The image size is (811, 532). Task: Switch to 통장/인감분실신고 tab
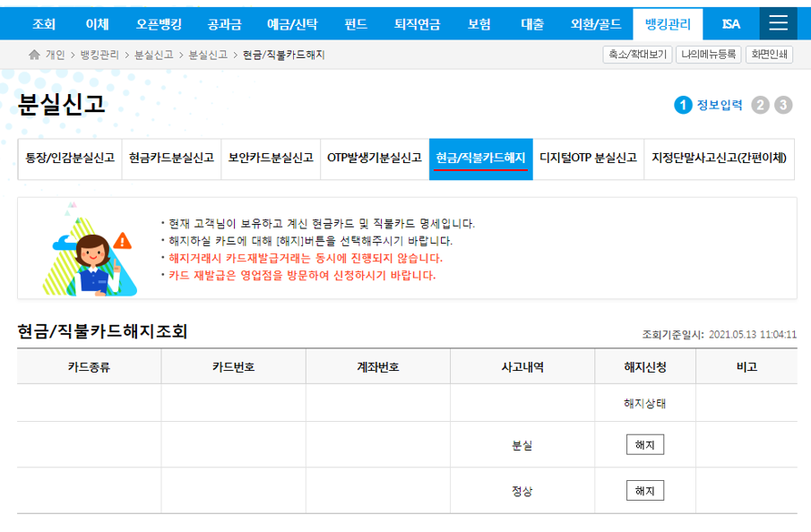70,159
